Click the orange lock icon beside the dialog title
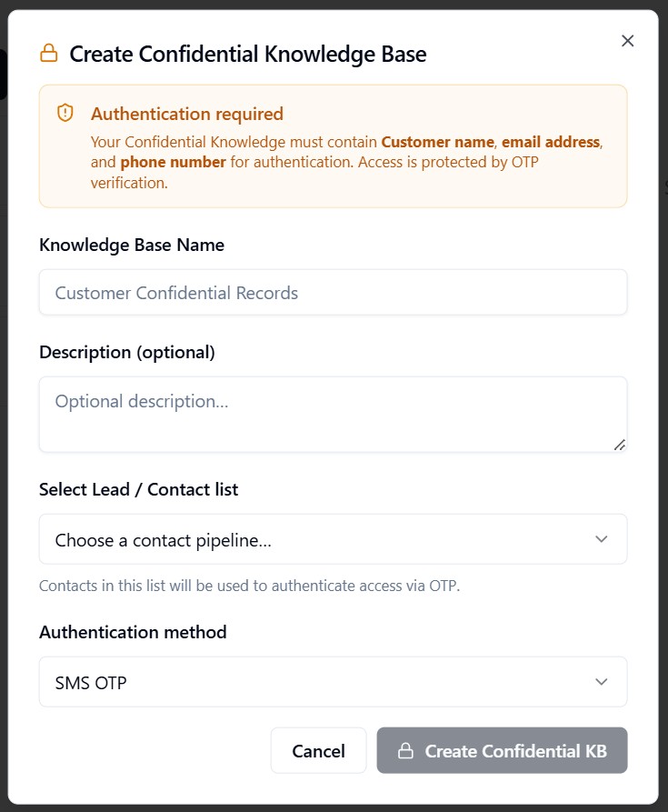 coord(48,55)
